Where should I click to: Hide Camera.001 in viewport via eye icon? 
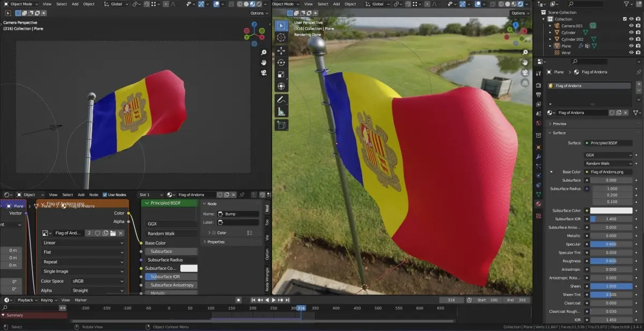[631, 26]
